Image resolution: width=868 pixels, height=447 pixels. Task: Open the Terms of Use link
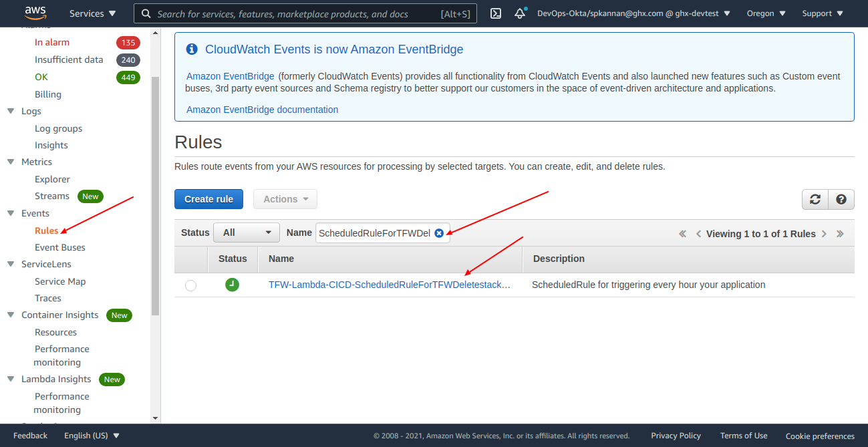coord(744,436)
